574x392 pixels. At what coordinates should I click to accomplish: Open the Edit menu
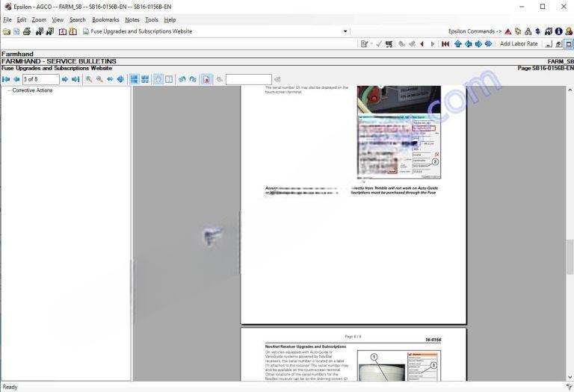[22, 19]
